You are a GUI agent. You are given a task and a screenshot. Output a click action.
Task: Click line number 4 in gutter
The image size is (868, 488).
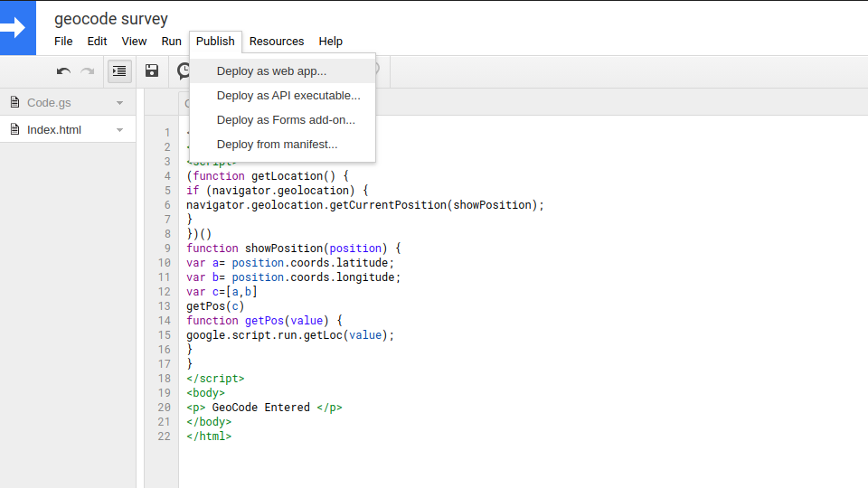(x=167, y=176)
